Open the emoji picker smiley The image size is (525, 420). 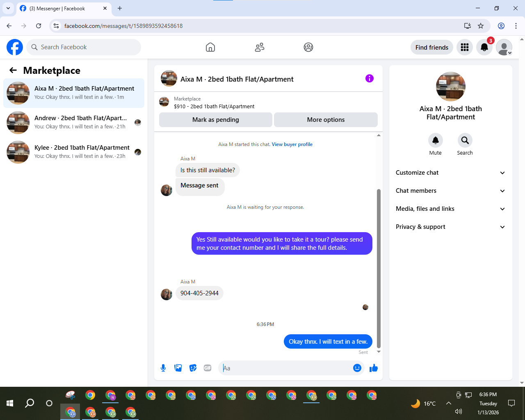pos(357,368)
